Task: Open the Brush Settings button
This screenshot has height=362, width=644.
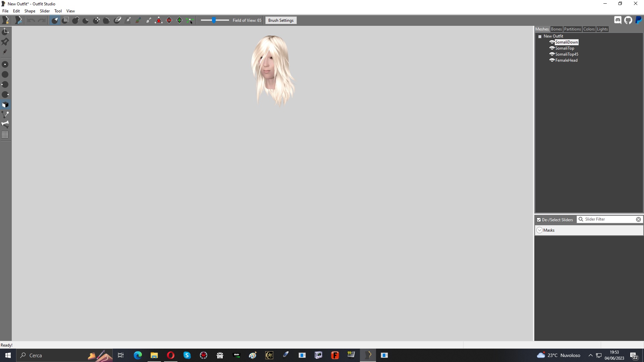Action: click(281, 20)
